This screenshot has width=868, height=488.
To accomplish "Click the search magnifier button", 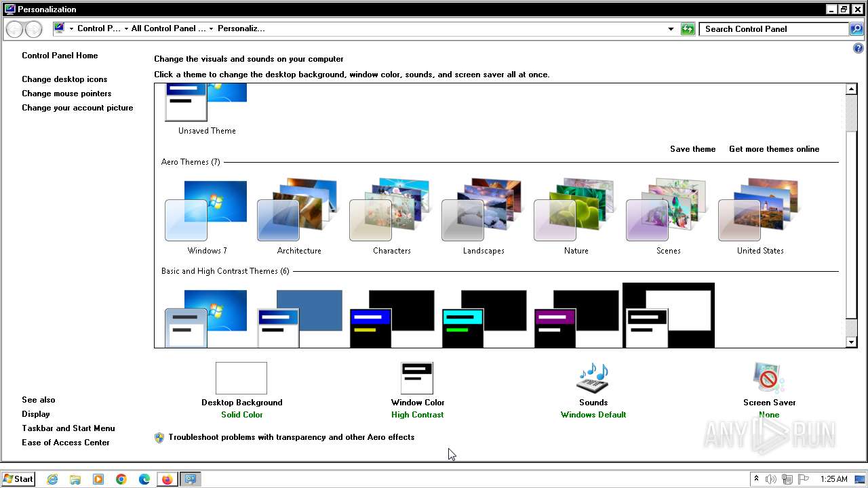I will [x=856, y=28].
